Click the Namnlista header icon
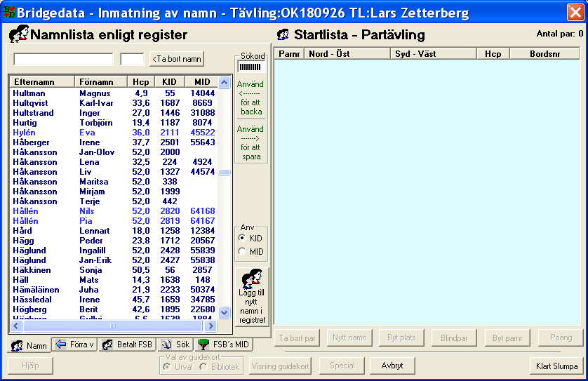Viewport: 588px width, 381px height. point(18,34)
